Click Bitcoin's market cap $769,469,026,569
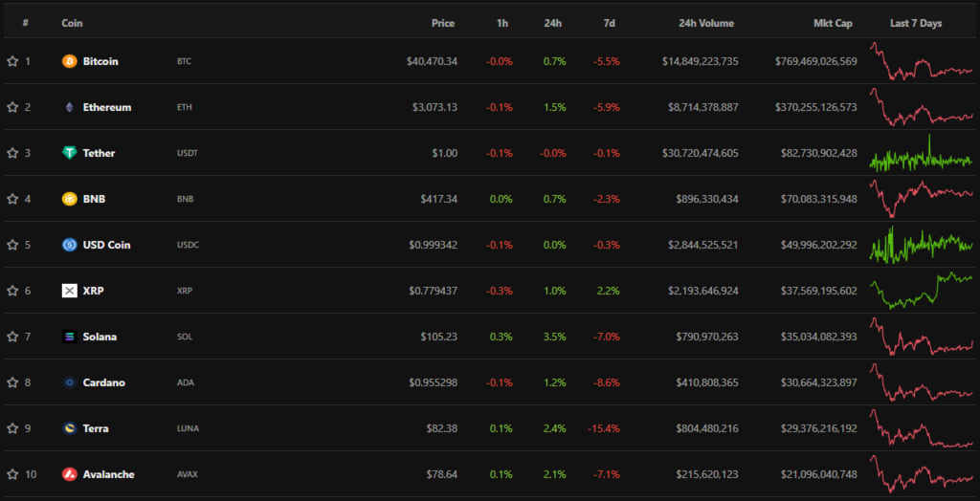Viewport: 980px width, 501px height. click(x=816, y=61)
